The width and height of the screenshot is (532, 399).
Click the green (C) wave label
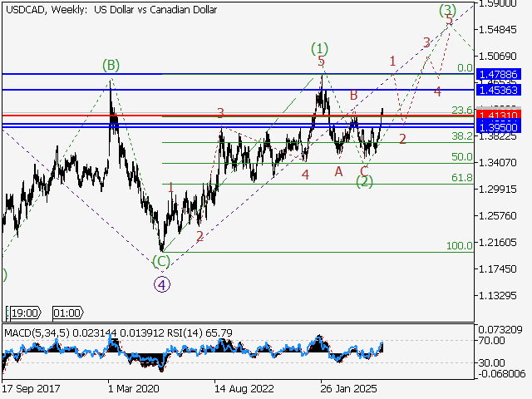pos(160,262)
